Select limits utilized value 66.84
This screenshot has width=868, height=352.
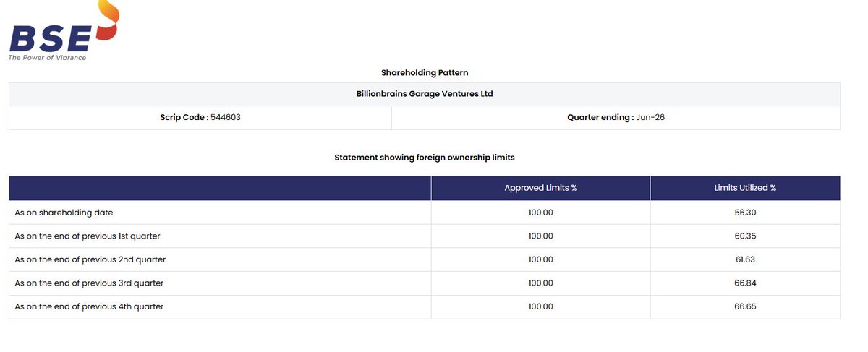tap(745, 283)
